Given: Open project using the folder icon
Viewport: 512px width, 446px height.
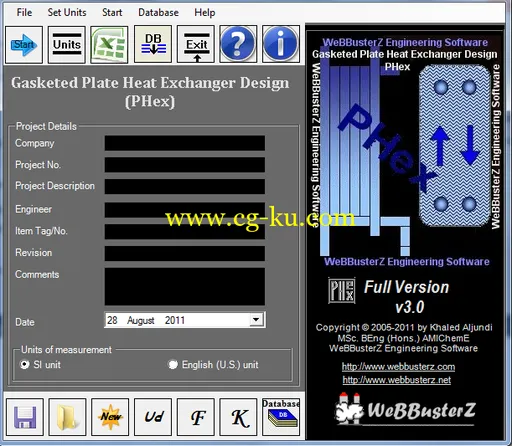Looking at the screenshot, I should pos(67,417).
